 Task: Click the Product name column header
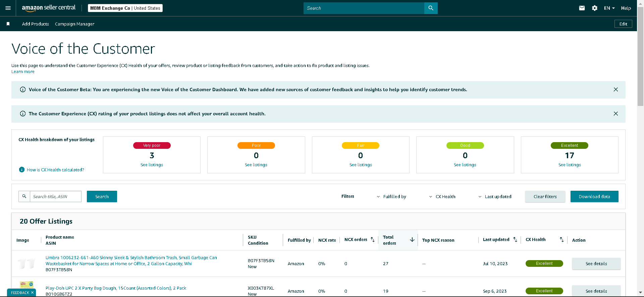[x=60, y=237]
